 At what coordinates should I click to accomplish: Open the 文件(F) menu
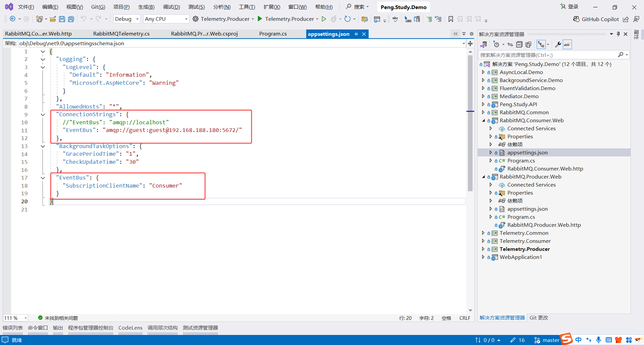(26, 7)
